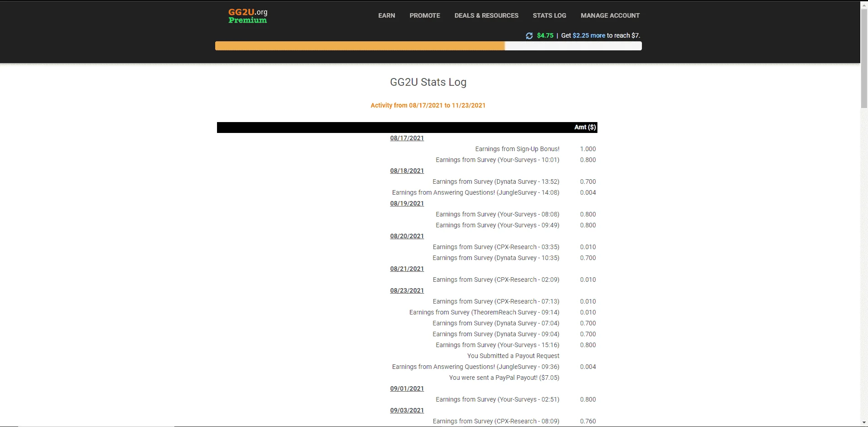The image size is (868, 427).
Task: Click the Sign-Up Bonus earnings row
Action: (x=517, y=149)
